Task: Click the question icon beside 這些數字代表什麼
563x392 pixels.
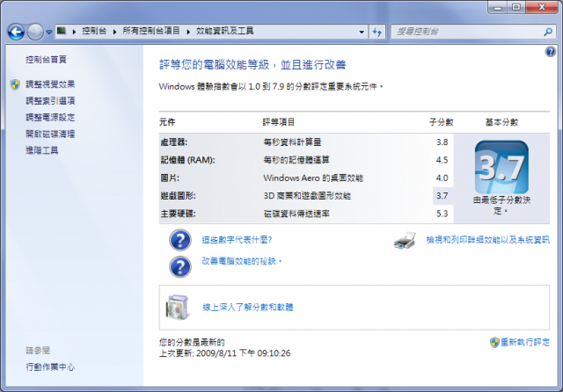Action: pyautogui.click(x=180, y=240)
